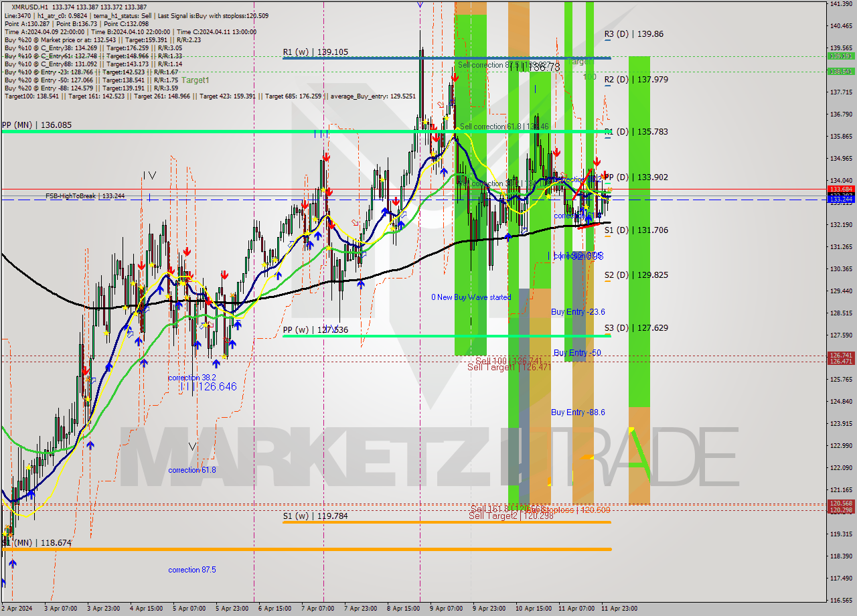The height and width of the screenshot is (616, 857).
Task: Click the '8 Apr 15:00' time axis label
Action: [x=404, y=609]
